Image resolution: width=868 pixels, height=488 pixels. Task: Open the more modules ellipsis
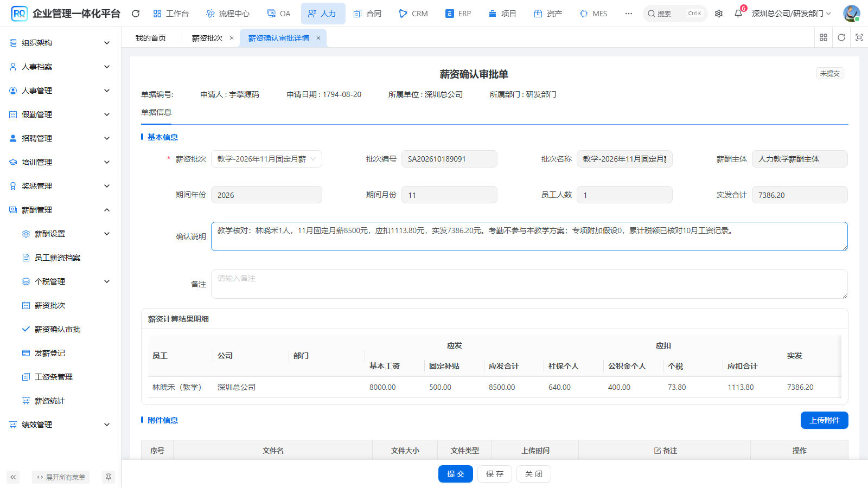pyautogui.click(x=628, y=14)
